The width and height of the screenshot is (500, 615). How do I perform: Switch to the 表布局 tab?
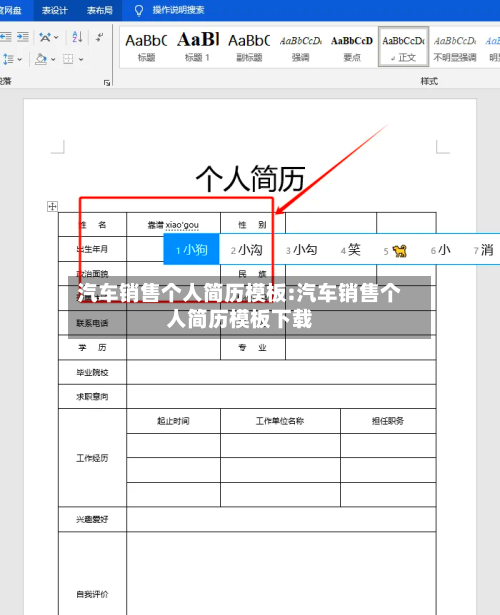click(100, 10)
